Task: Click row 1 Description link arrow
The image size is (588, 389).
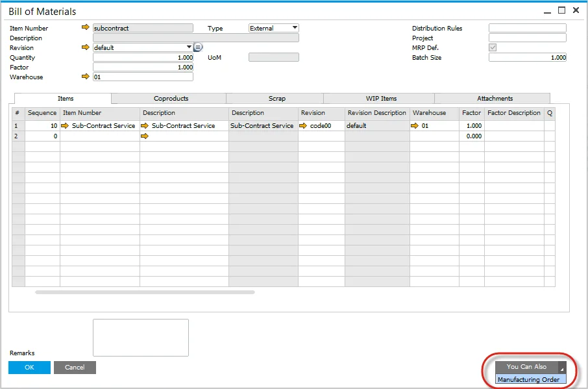Action: [x=145, y=126]
